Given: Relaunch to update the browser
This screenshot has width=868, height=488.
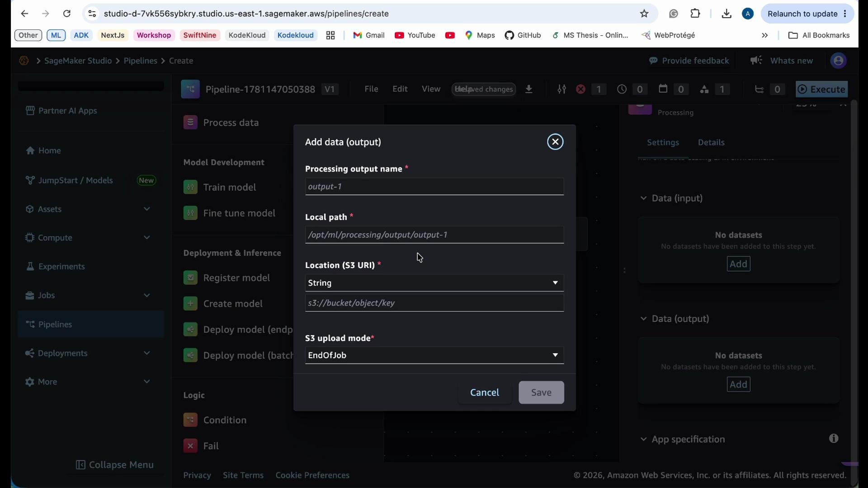Looking at the screenshot, I should pos(807,14).
